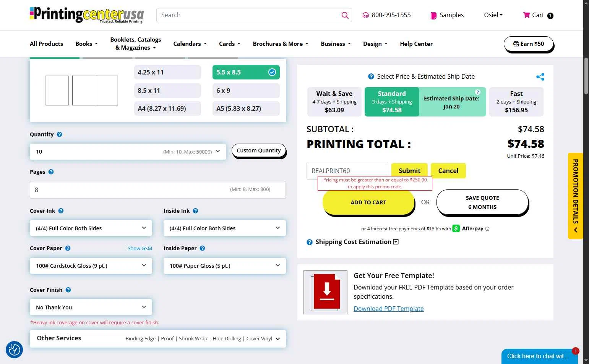Go to Help Center
589x364 pixels.
(416, 44)
